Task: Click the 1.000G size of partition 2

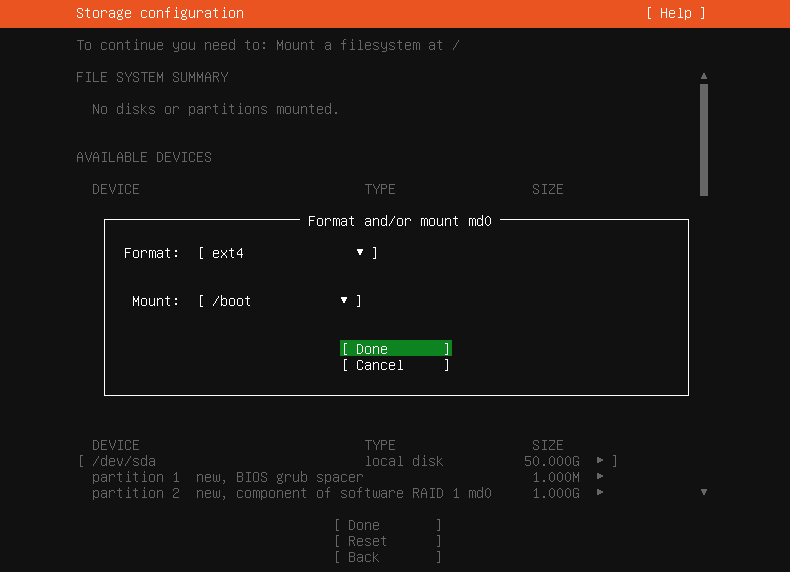Action: tap(556, 493)
